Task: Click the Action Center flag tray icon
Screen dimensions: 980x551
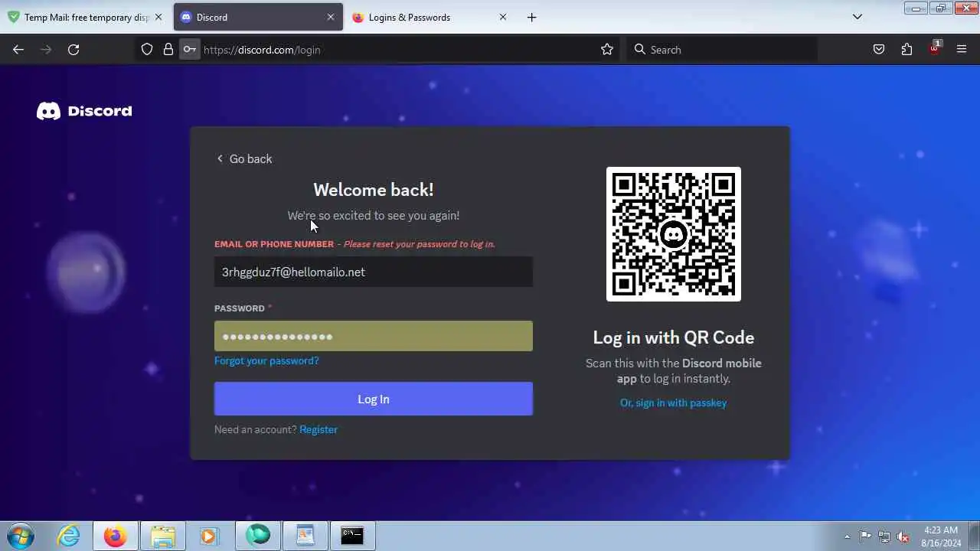Action: (x=866, y=536)
